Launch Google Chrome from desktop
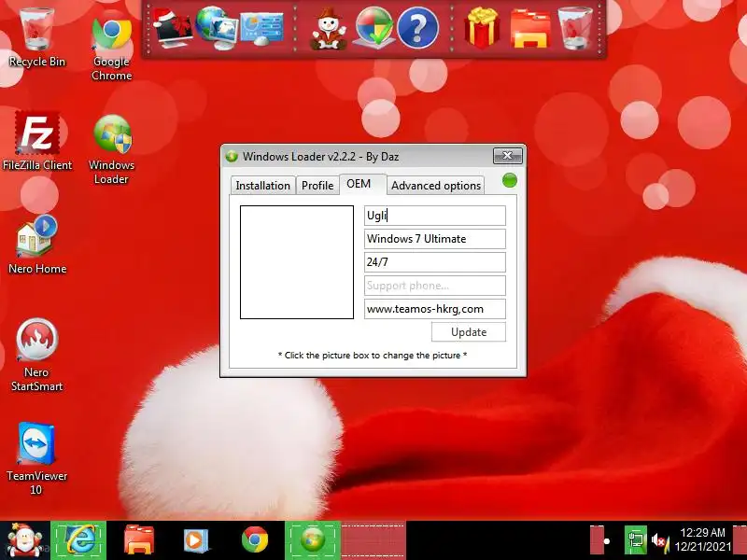747x560 pixels. pos(111,48)
